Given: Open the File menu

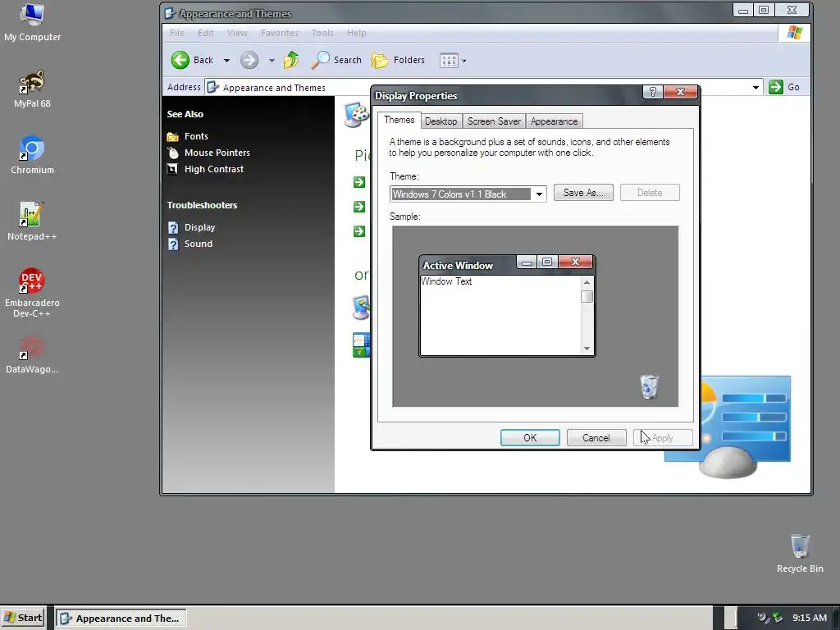Looking at the screenshot, I should point(177,33).
